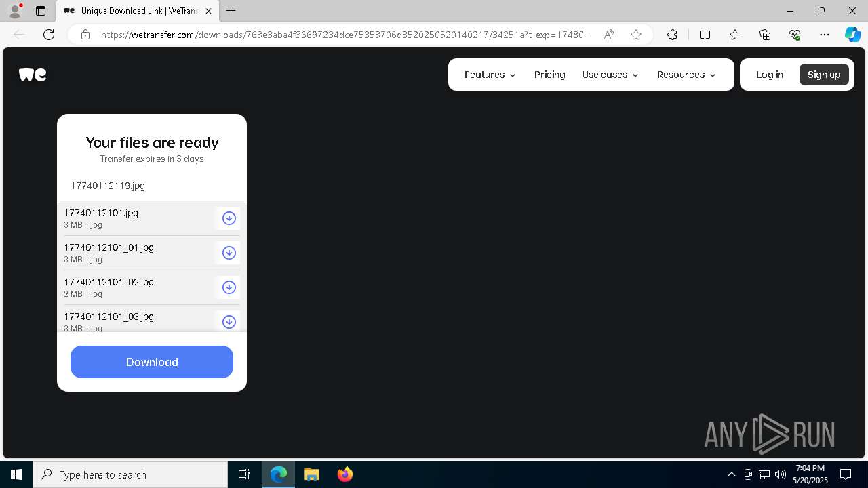
Task: Open Microsoft Edge taskbar icon
Action: [x=279, y=474]
